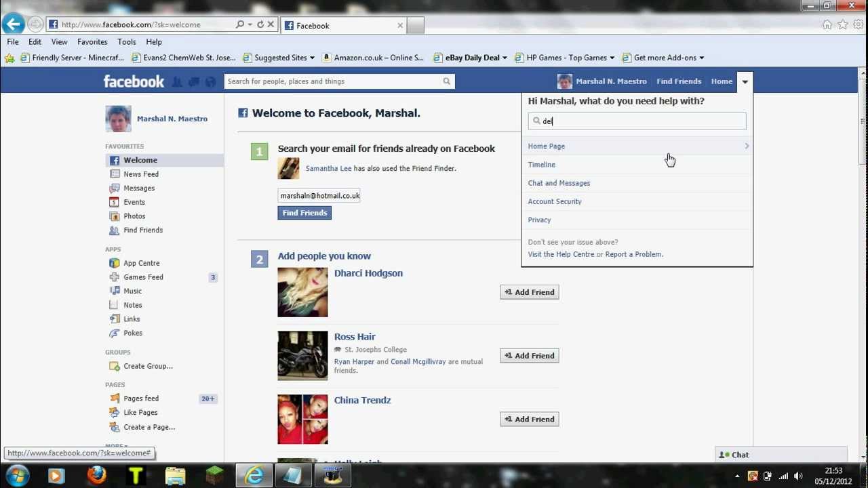Add Ross Hair as a friend
Image resolution: width=868 pixels, height=488 pixels.
[530, 355]
